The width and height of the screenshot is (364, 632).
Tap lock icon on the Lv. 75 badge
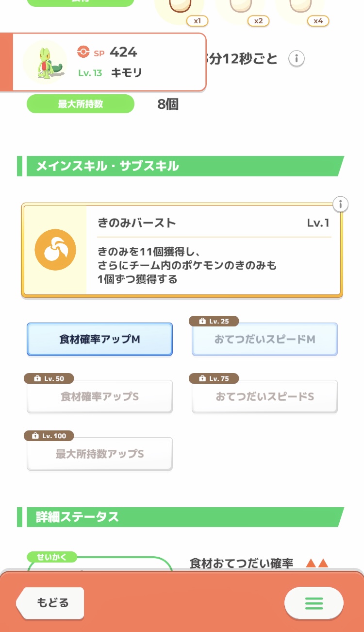(202, 378)
